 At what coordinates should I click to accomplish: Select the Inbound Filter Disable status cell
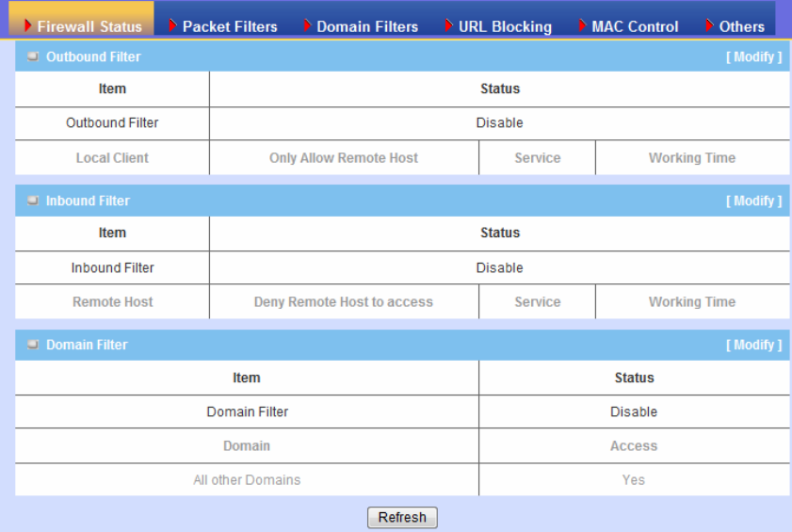point(499,267)
